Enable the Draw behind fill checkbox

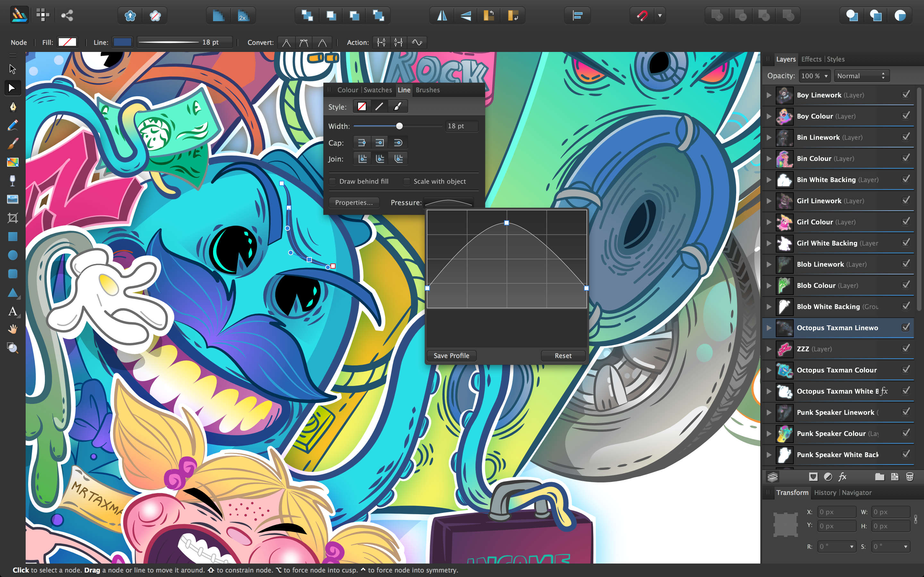point(332,181)
